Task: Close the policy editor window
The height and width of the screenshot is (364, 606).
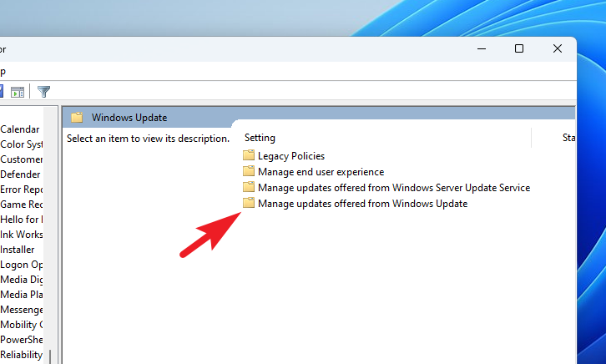Action: click(x=558, y=48)
